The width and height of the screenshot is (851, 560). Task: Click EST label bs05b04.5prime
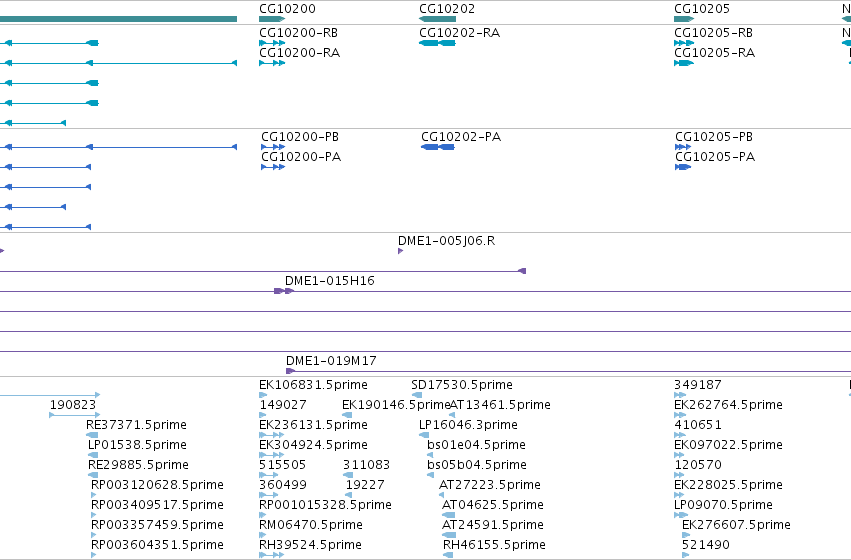477,465
